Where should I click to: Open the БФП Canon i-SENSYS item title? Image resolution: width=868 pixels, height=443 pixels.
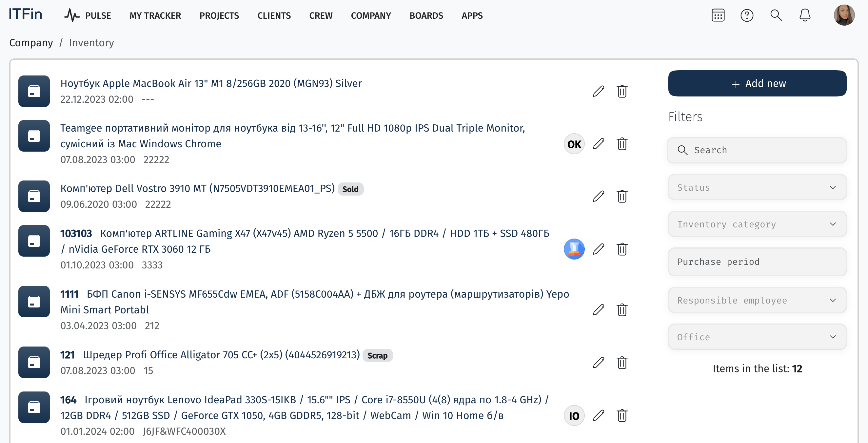(315, 302)
